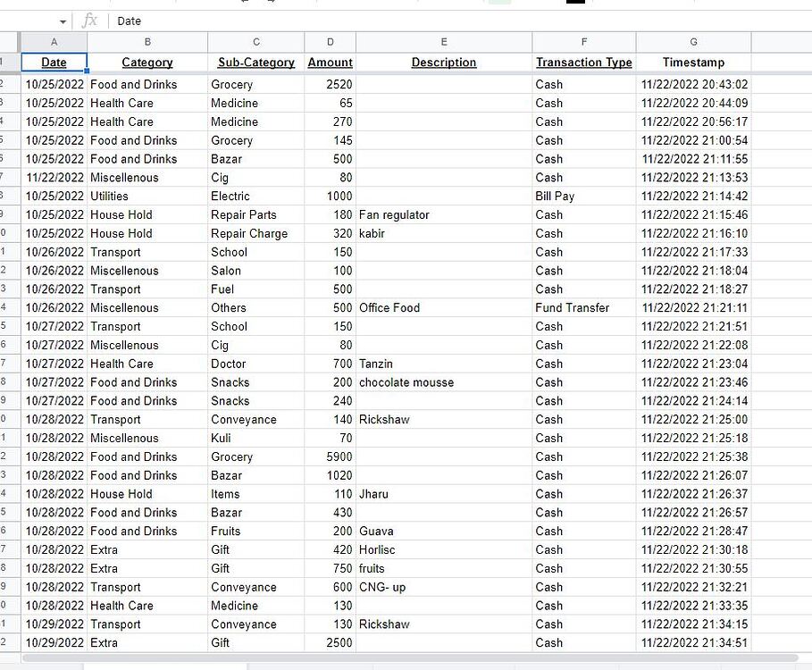Image resolution: width=812 pixels, height=670 pixels.
Task: Select the Transaction Type header cell
Action: click(583, 63)
